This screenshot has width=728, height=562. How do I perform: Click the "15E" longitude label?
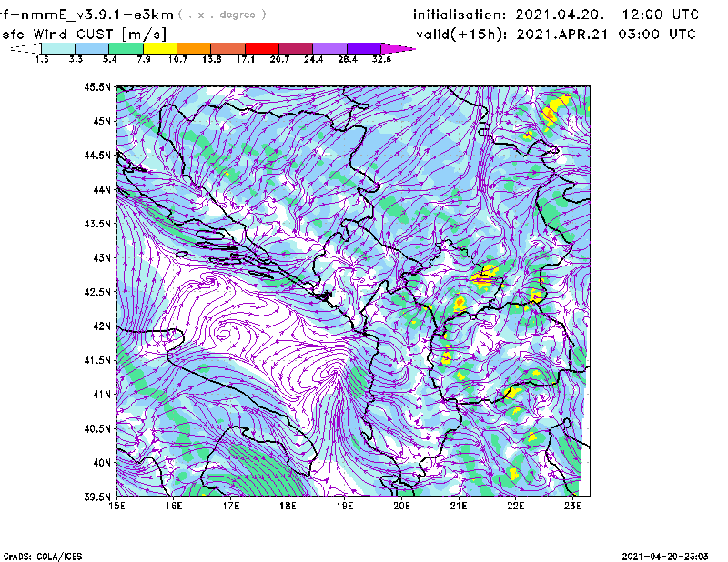116,506
